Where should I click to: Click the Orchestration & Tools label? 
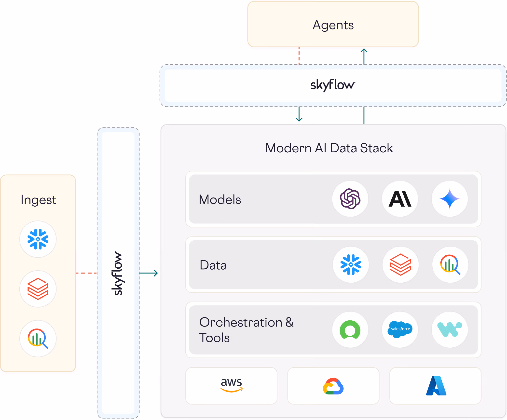click(246, 329)
